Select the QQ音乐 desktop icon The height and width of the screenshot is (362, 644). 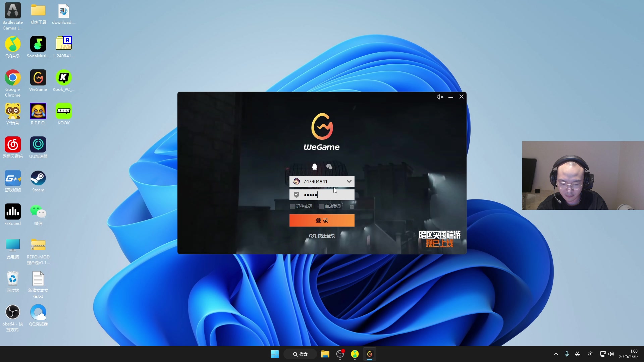click(13, 47)
